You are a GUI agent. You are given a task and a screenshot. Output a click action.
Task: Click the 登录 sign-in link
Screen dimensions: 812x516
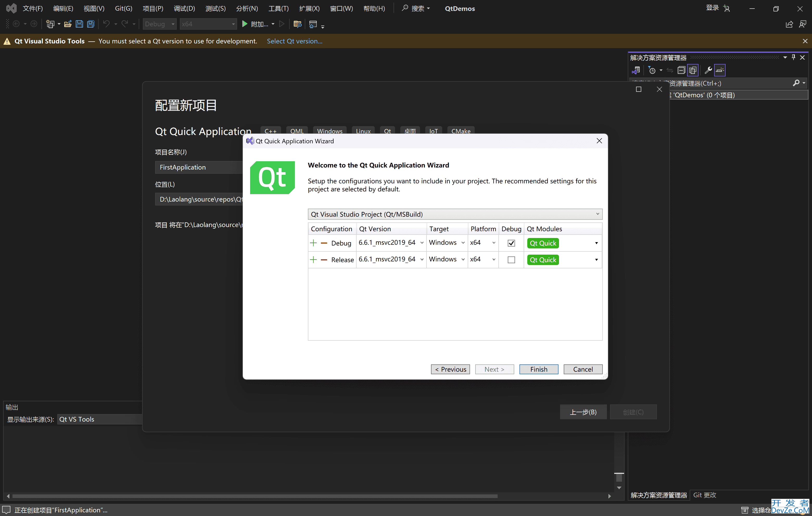click(x=712, y=8)
